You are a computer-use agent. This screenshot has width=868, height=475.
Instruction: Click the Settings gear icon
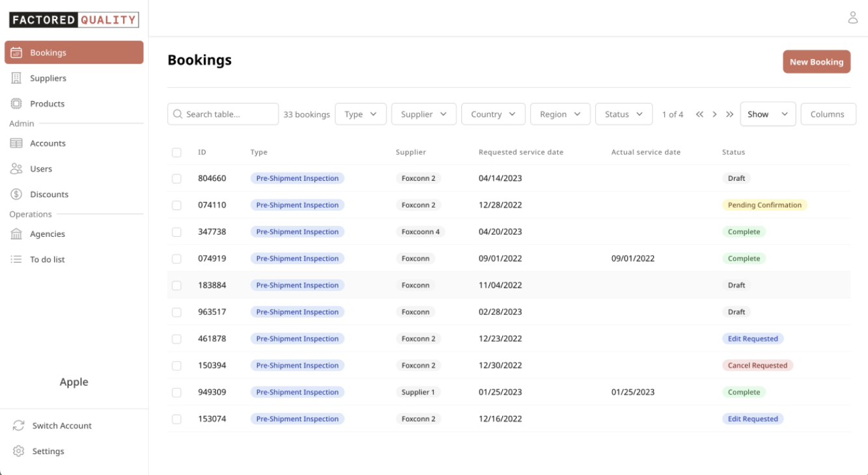(x=18, y=451)
